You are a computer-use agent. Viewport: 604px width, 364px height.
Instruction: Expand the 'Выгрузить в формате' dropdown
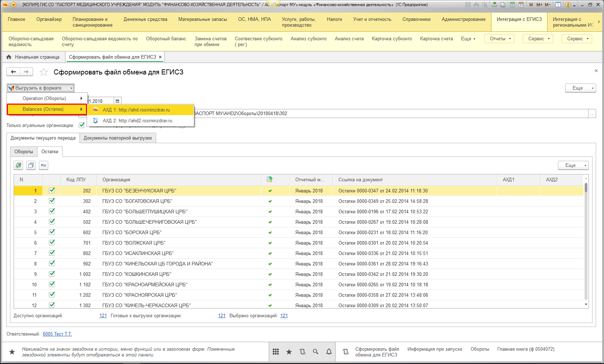pyautogui.click(x=41, y=88)
